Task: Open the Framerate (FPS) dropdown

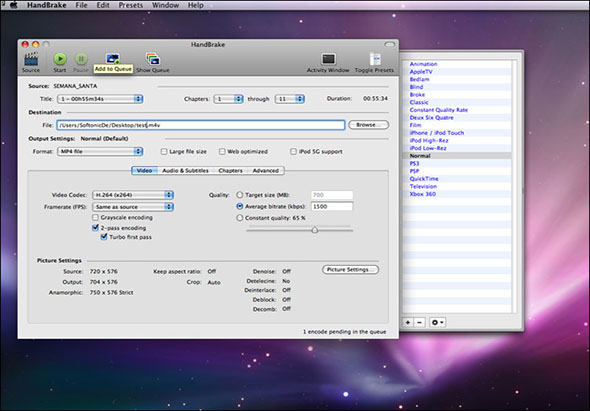Action: coord(133,207)
